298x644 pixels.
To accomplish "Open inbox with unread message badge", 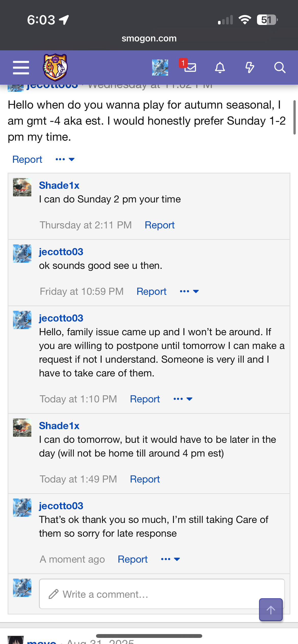I will tap(190, 67).
